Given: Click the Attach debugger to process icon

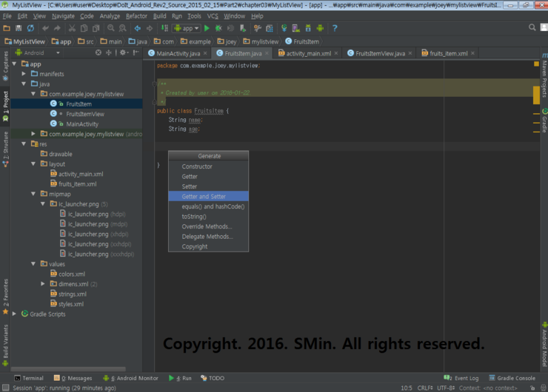Looking at the screenshot, I should pos(243,28).
